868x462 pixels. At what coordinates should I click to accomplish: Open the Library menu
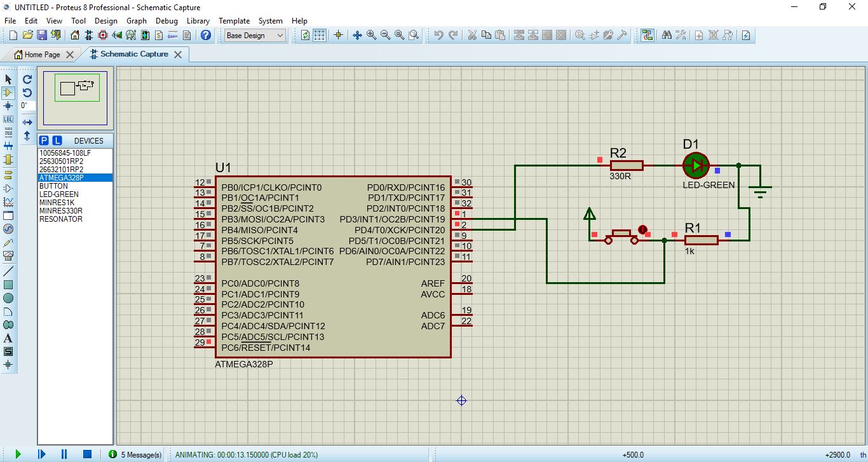click(x=198, y=21)
